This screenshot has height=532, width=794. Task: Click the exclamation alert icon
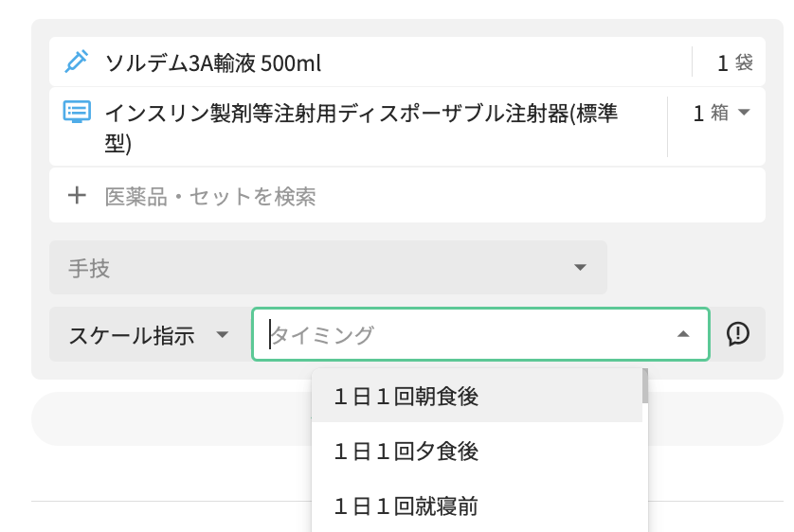pyautogui.click(x=738, y=334)
